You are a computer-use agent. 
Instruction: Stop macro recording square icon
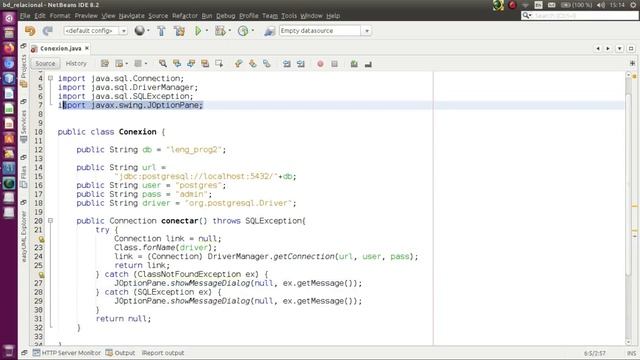(x=334, y=64)
